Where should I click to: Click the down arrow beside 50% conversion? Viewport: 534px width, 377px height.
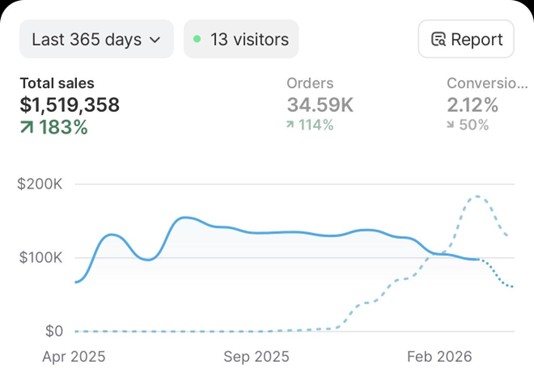click(x=451, y=125)
